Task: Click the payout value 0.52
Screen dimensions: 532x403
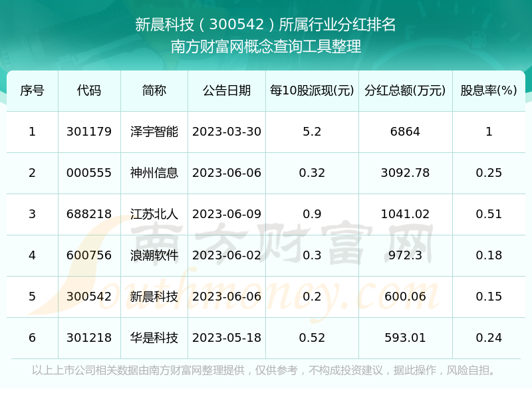Action: click(312, 338)
